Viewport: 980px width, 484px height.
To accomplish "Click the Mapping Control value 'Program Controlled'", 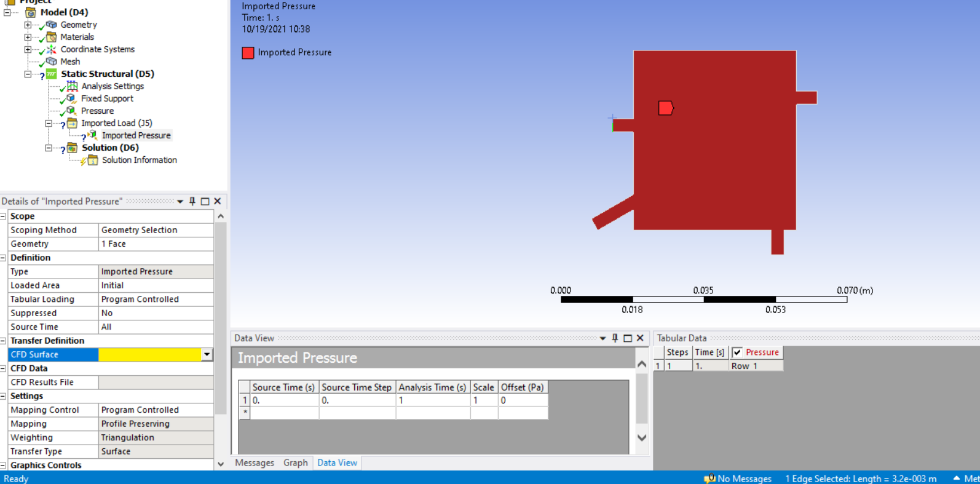I will coord(156,410).
